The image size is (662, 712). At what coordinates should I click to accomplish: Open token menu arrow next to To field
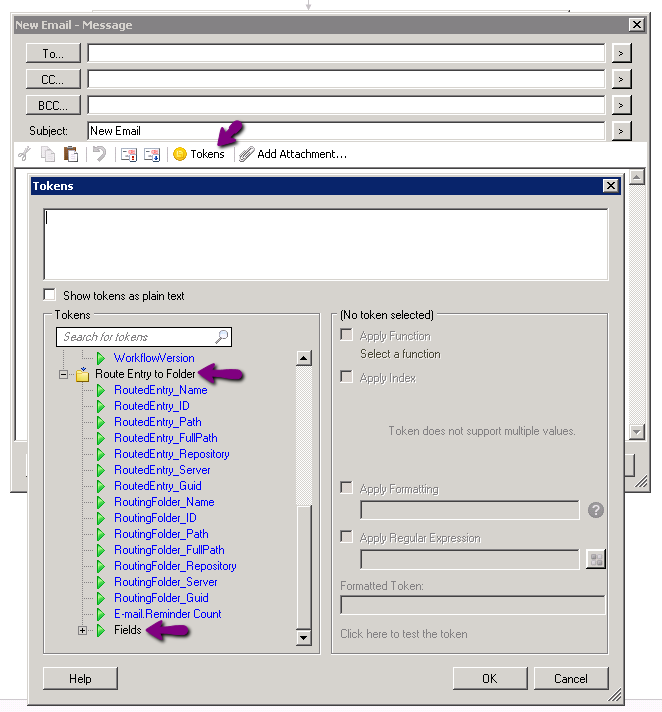(x=621, y=53)
